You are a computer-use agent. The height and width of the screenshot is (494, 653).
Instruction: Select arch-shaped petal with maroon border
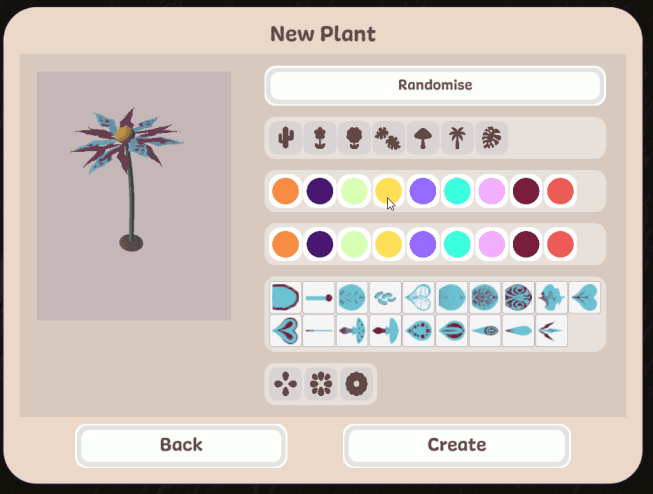point(285,297)
